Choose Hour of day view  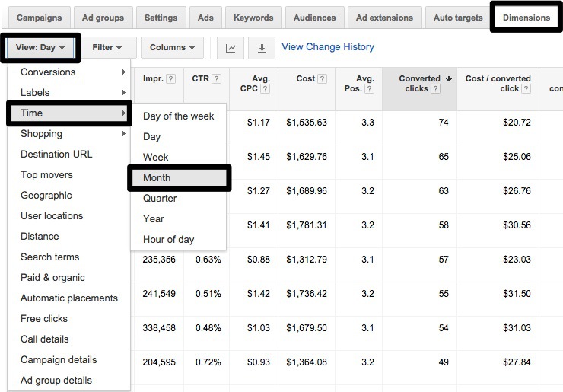click(179, 239)
